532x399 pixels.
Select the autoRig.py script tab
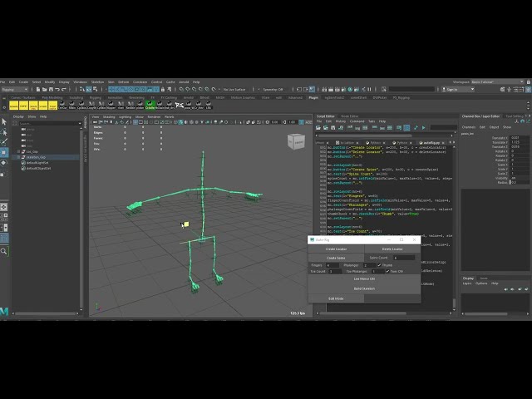coord(432,143)
